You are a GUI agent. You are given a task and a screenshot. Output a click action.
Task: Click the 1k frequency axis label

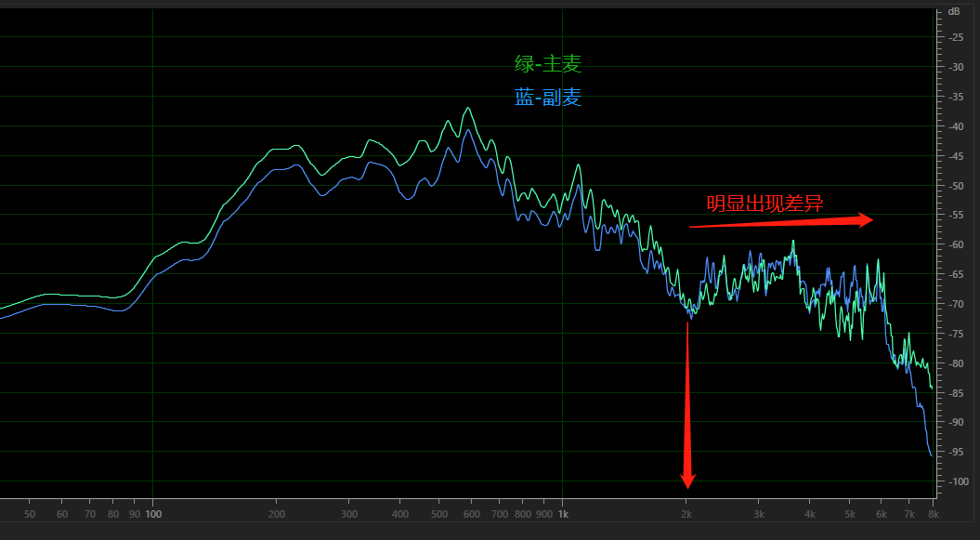click(563, 514)
